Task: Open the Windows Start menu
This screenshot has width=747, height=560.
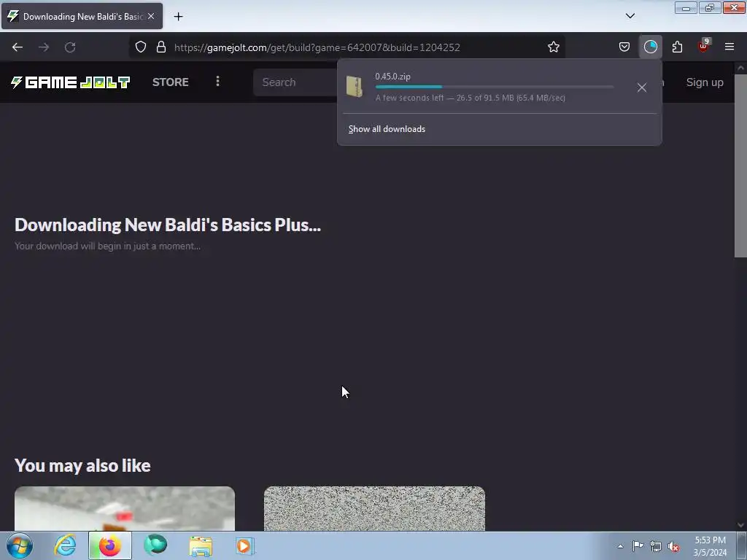Action: point(20,546)
